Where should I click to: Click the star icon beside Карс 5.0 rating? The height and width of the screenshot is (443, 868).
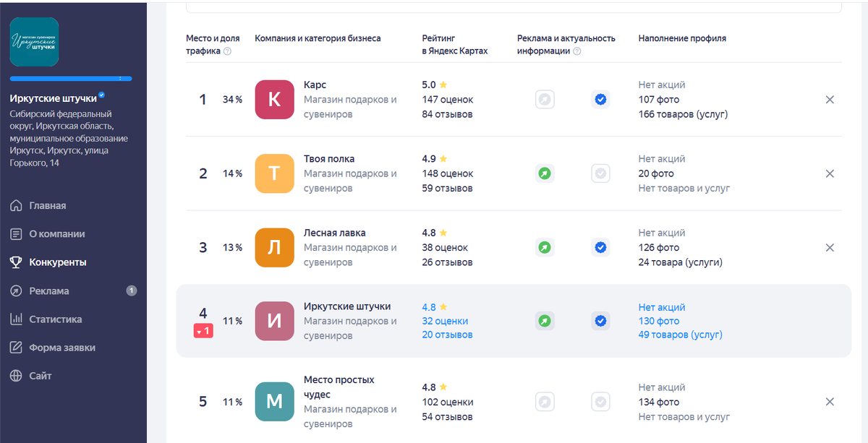(442, 84)
